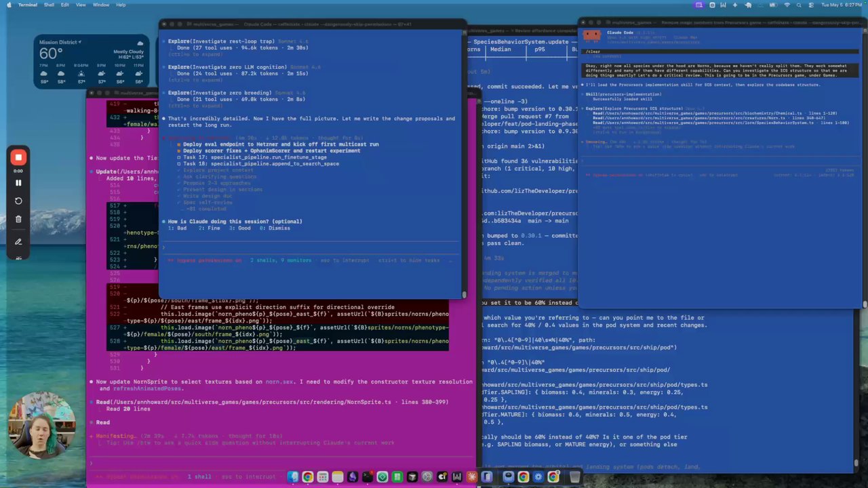Open the github.com/lizTheDeveloper link in the blue window
The image size is (868, 488).
tap(529, 191)
